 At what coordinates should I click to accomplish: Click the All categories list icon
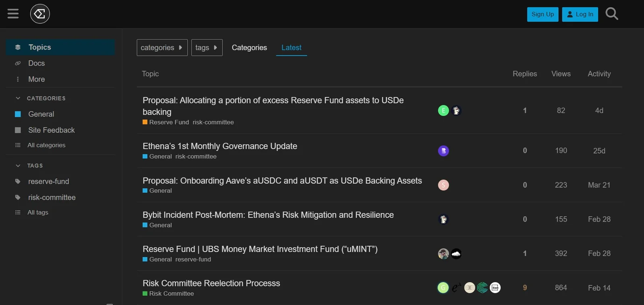point(18,145)
